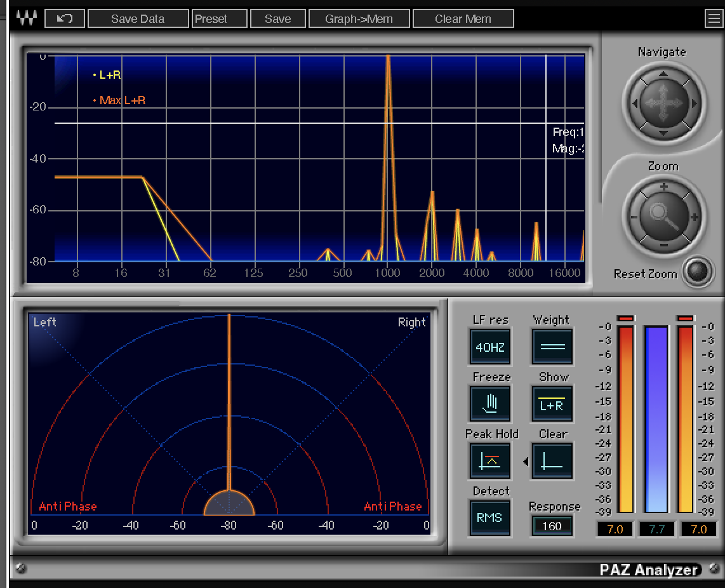
Task: Click the center blue level meter
Action: (x=656, y=419)
